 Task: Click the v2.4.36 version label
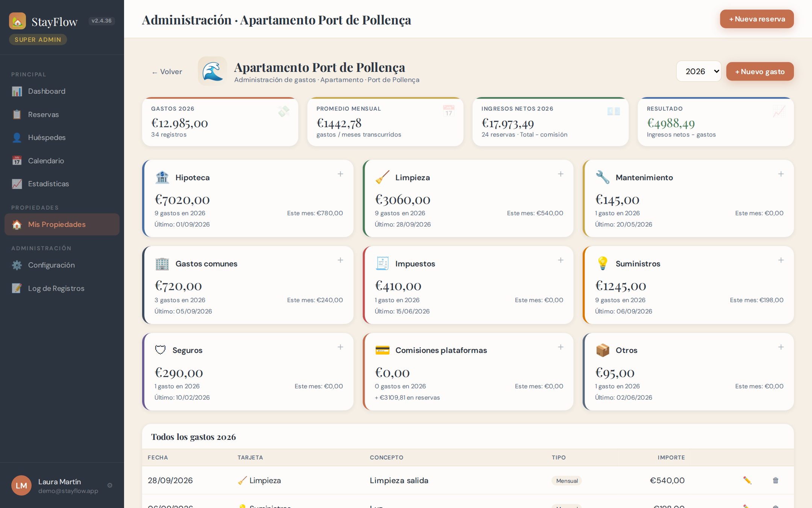[x=101, y=21]
